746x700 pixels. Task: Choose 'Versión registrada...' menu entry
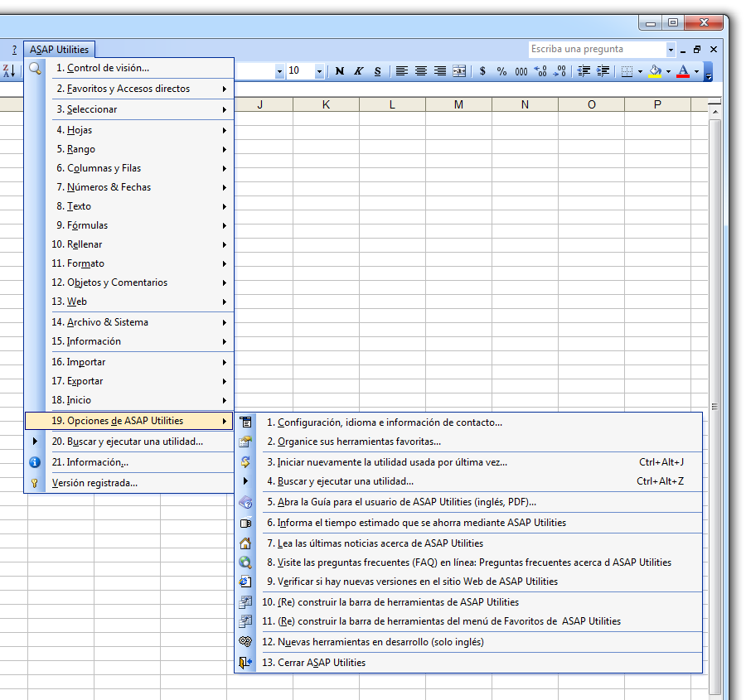94,483
